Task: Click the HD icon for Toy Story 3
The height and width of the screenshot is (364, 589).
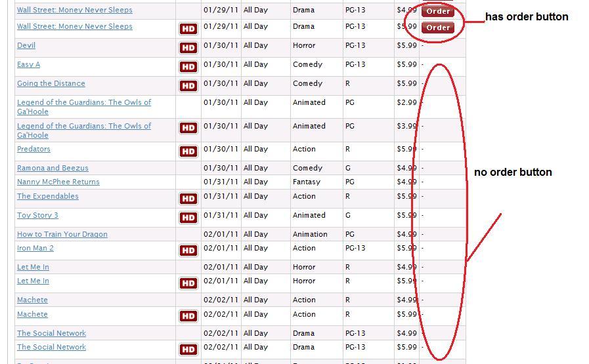Action: pyautogui.click(x=188, y=218)
